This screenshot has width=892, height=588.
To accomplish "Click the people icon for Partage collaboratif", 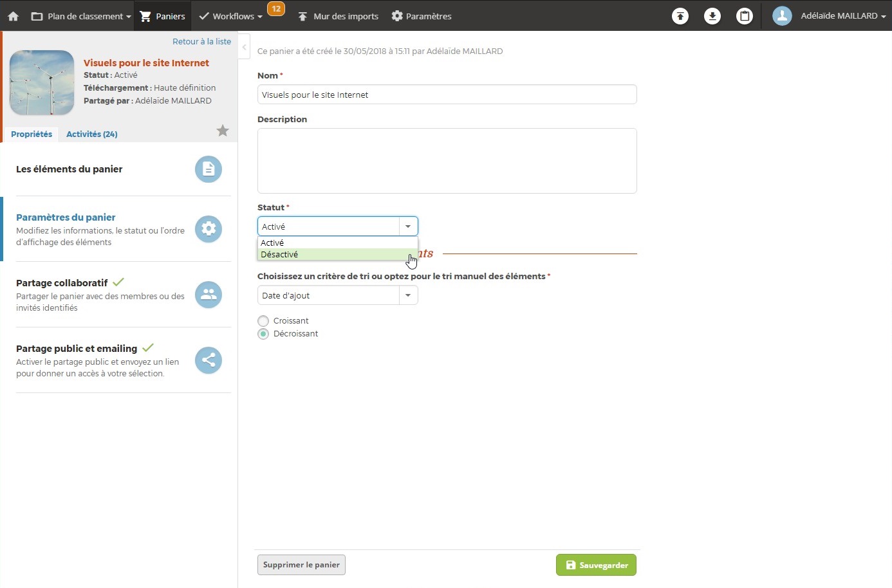I will tap(209, 295).
